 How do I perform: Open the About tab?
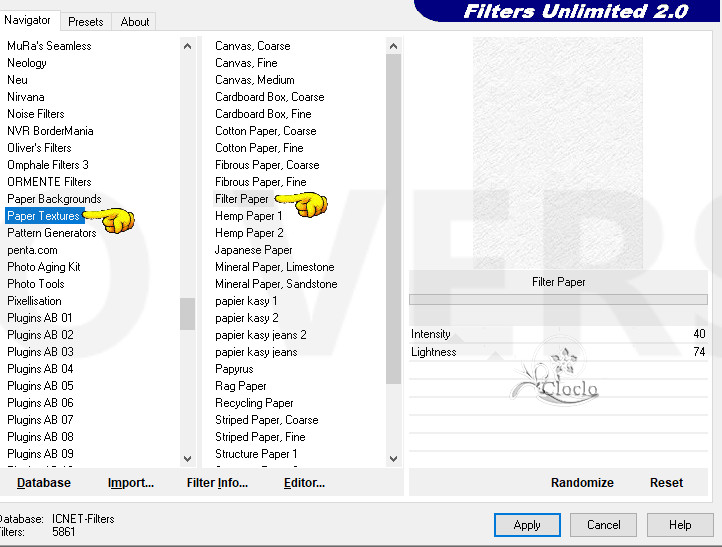[x=134, y=22]
